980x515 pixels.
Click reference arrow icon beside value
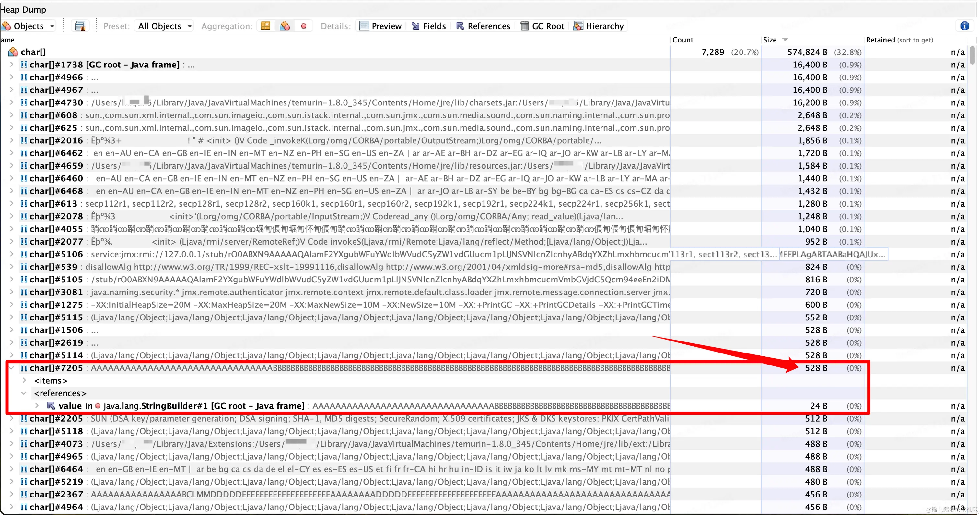[51, 406]
